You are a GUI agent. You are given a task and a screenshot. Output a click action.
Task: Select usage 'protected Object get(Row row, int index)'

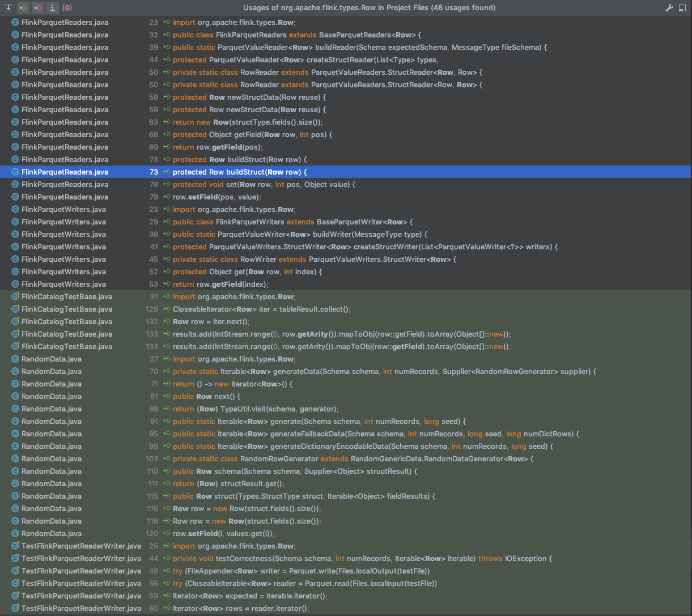tap(247, 272)
